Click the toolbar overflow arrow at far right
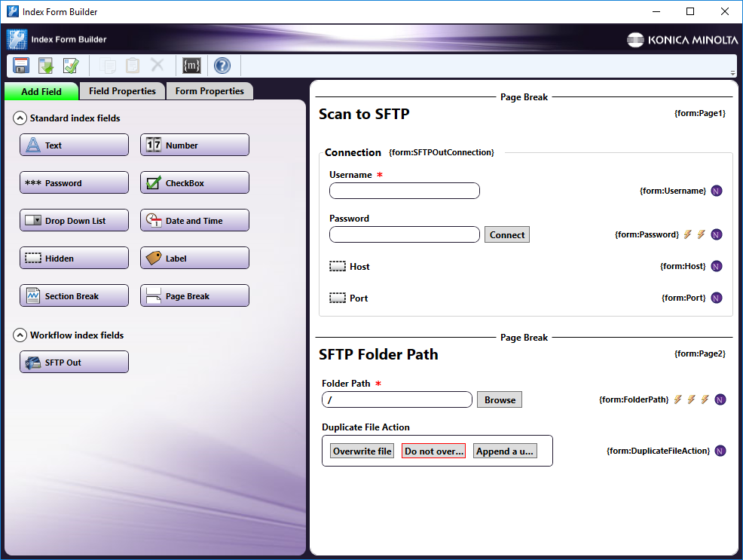The height and width of the screenshot is (560, 743). pyautogui.click(x=732, y=73)
